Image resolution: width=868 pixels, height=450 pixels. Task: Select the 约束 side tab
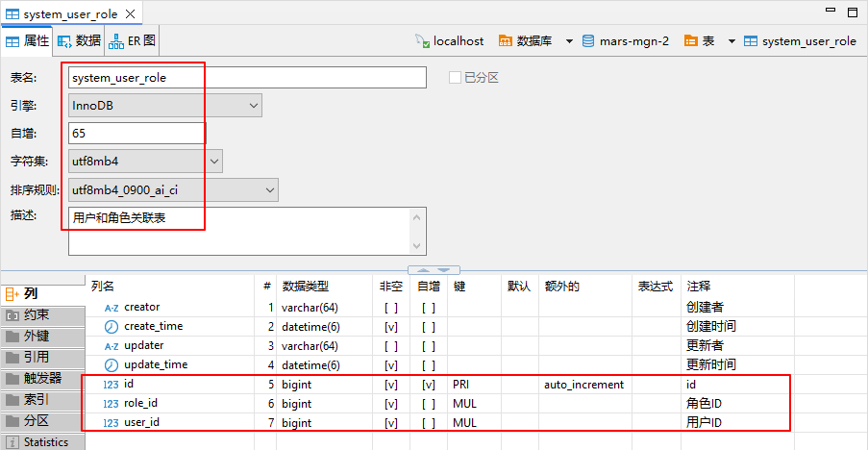point(43,315)
